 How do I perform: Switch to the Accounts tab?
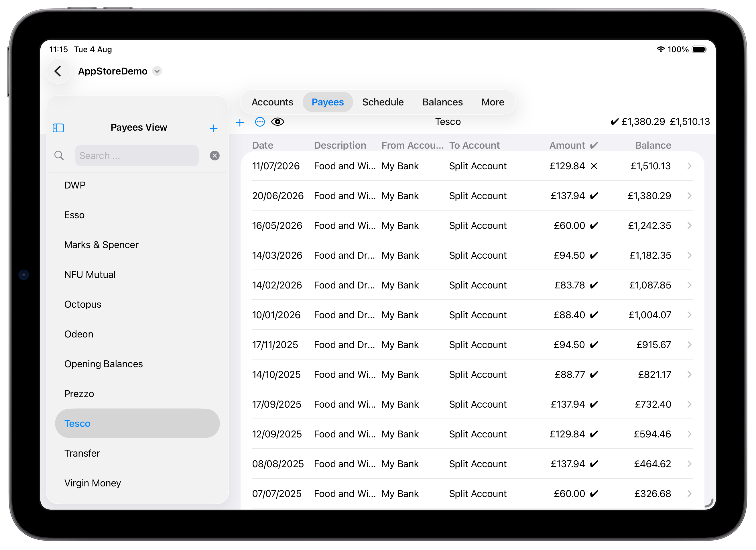[x=272, y=102]
